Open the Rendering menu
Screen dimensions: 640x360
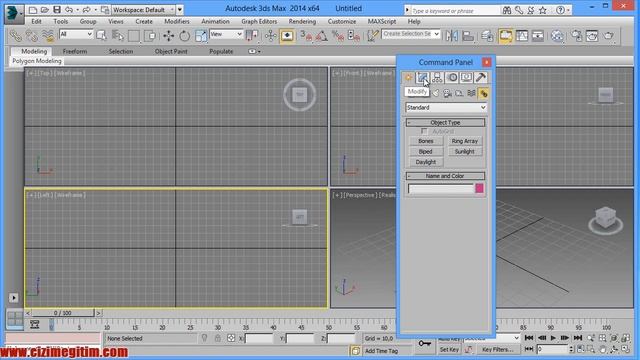(x=302, y=21)
